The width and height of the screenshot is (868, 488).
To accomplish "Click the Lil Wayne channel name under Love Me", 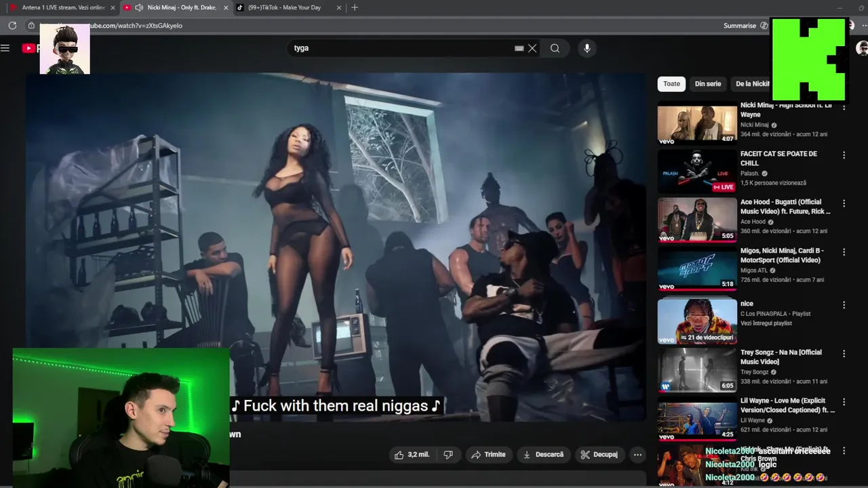I will (x=753, y=420).
